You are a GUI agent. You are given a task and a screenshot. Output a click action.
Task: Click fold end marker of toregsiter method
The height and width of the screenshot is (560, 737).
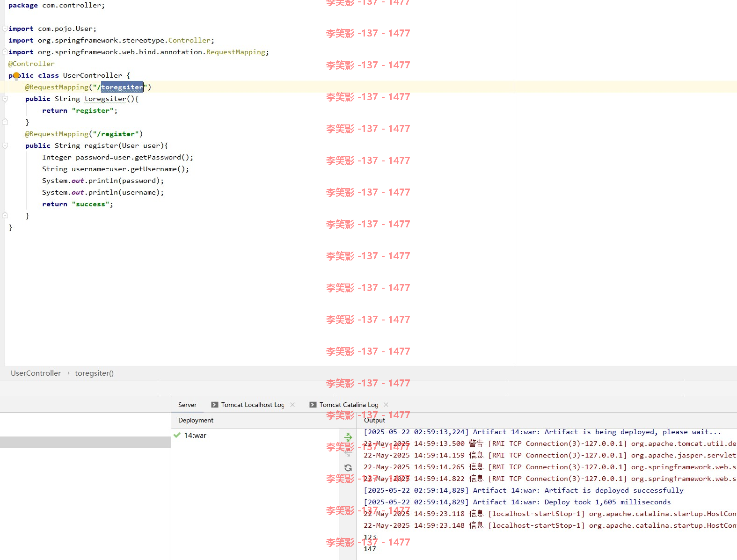pyautogui.click(x=5, y=122)
